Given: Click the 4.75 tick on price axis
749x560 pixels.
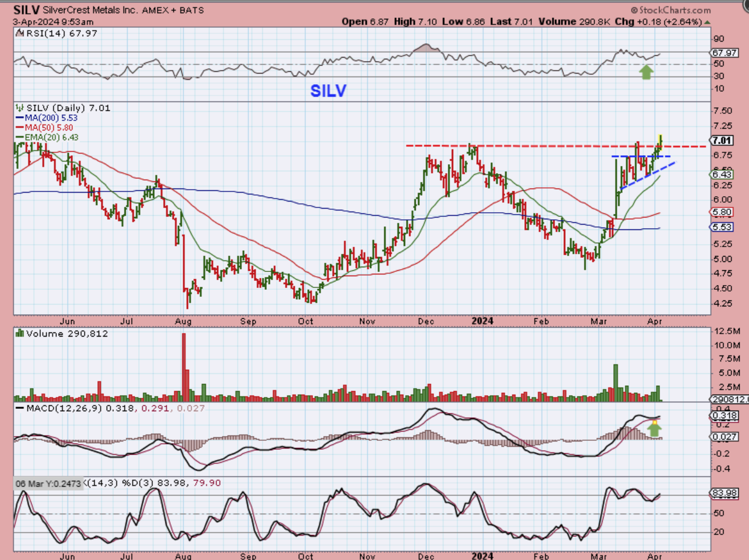Looking at the screenshot, I should pyautogui.click(x=722, y=274).
